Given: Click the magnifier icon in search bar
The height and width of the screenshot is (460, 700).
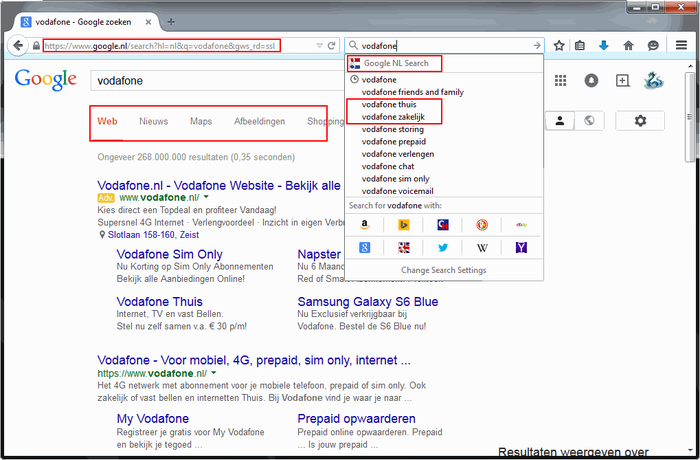Looking at the screenshot, I should pyautogui.click(x=353, y=45).
